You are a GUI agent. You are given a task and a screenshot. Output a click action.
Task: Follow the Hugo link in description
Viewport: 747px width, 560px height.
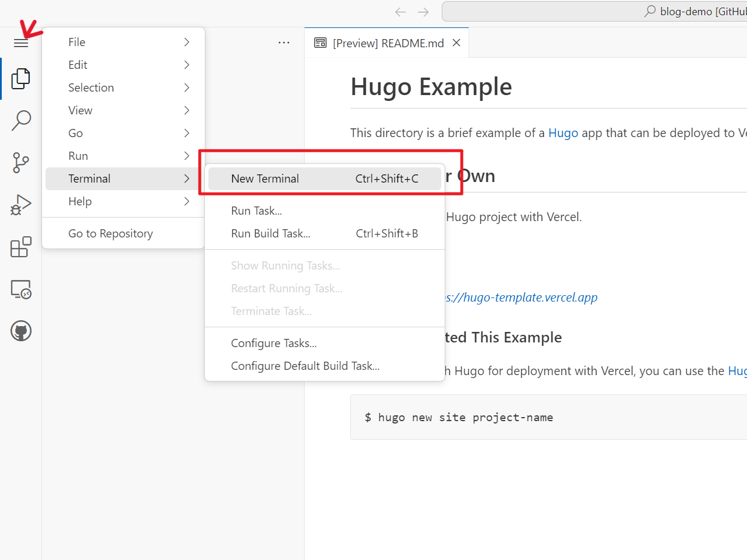click(563, 133)
